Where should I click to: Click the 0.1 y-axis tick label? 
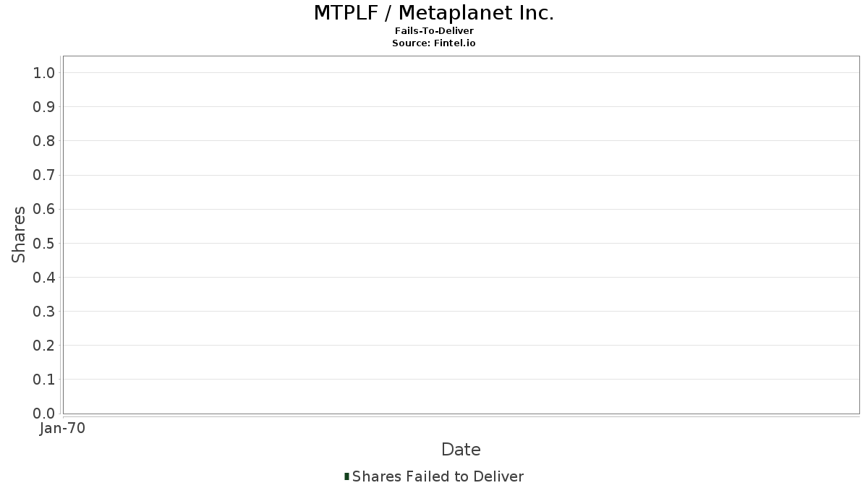click(x=44, y=380)
